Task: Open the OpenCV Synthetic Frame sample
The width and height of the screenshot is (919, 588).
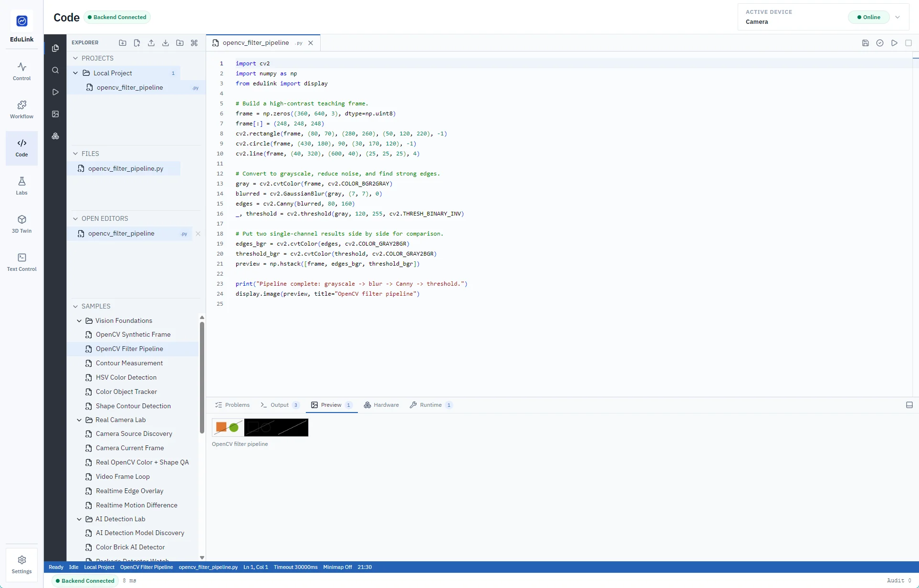Action: 133,334
